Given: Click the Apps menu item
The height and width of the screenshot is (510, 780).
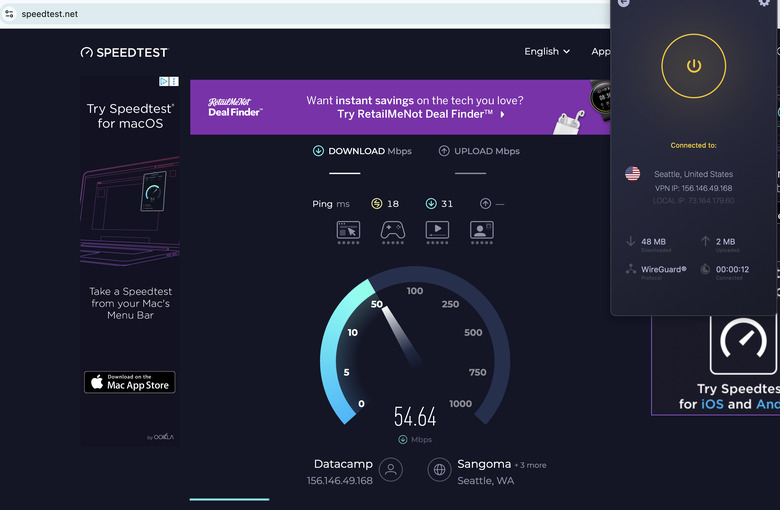Looking at the screenshot, I should pos(600,51).
